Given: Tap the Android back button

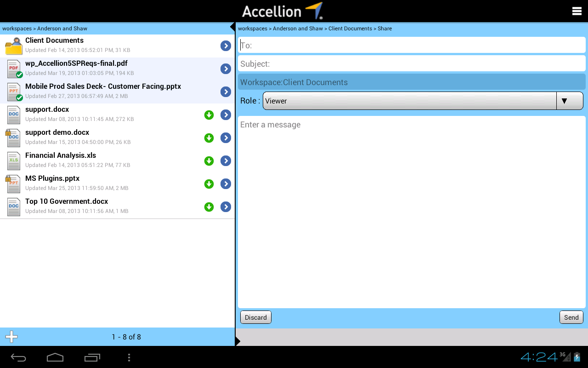Looking at the screenshot, I should (x=18, y=357).
